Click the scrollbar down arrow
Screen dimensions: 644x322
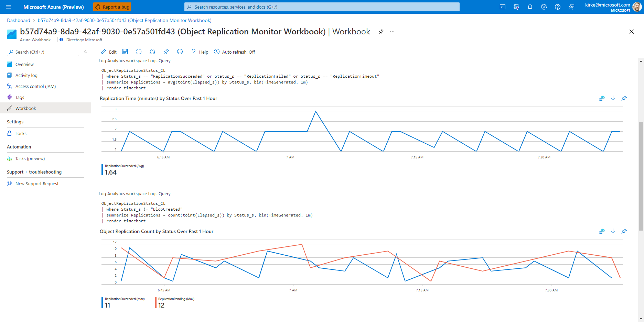641,319
